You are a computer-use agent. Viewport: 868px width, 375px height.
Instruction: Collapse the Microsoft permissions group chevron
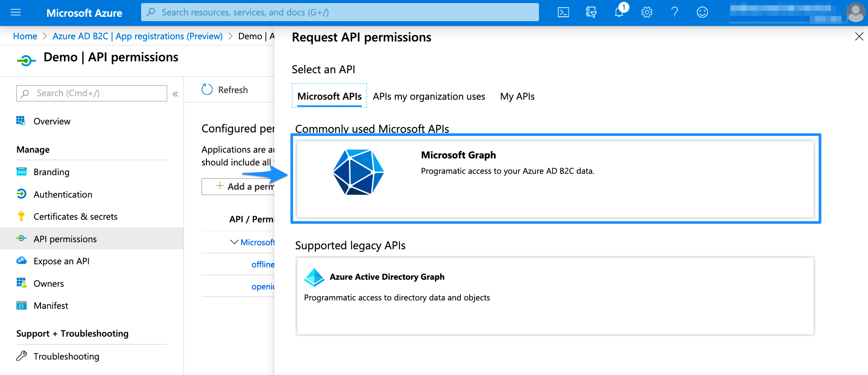[x=234, y=242]
